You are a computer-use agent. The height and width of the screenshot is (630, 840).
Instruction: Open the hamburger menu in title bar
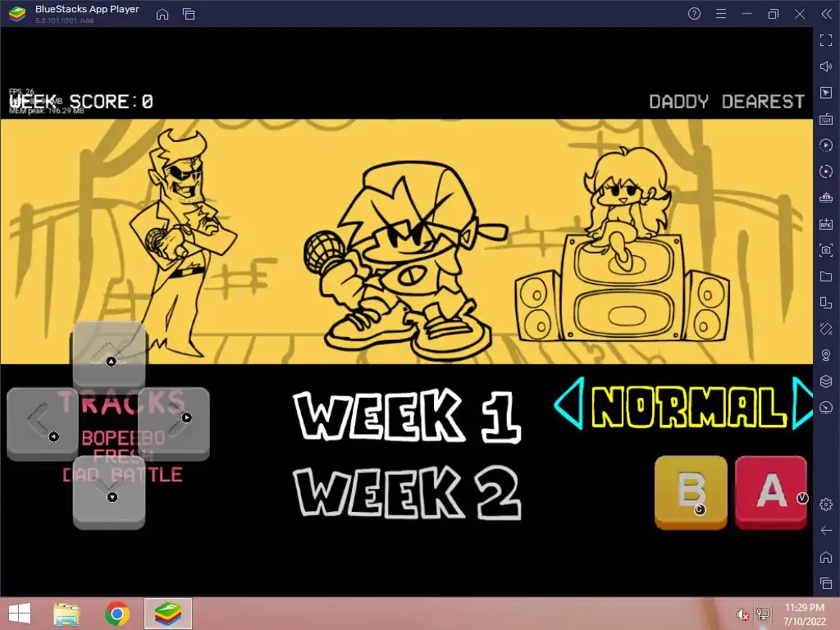721,14
